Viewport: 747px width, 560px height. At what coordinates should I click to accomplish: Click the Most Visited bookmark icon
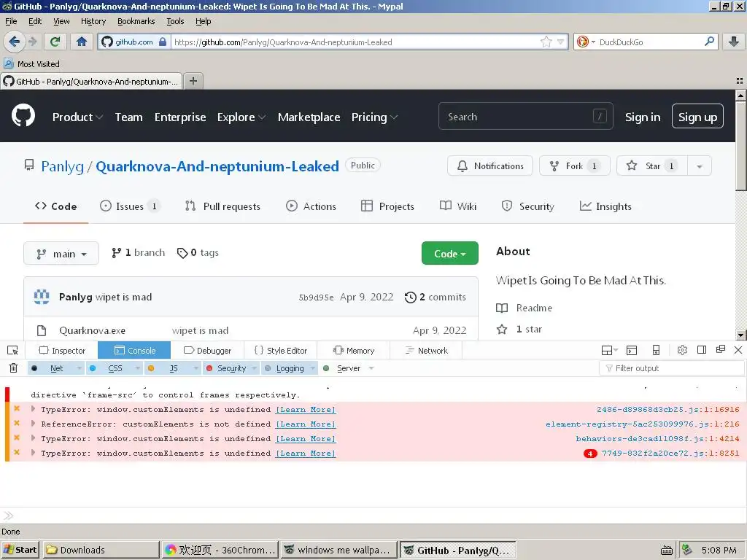coord(8,63)
